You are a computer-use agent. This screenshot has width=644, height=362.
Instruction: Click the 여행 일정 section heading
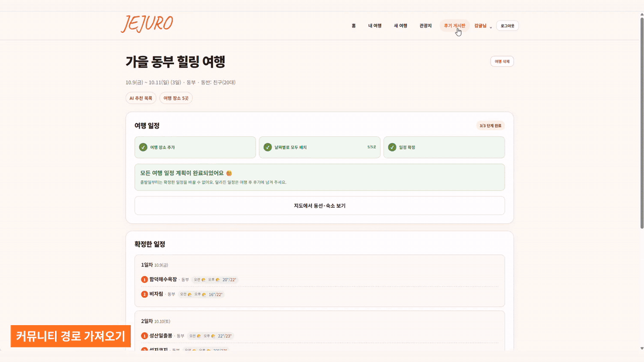[x=147, y=126]
